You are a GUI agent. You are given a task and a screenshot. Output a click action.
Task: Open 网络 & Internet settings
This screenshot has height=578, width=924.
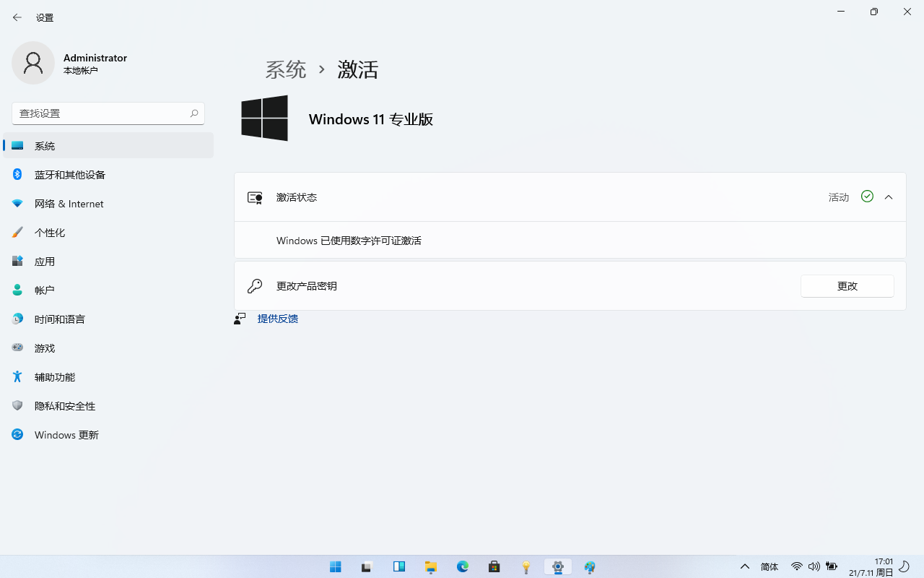pos(108,204)
